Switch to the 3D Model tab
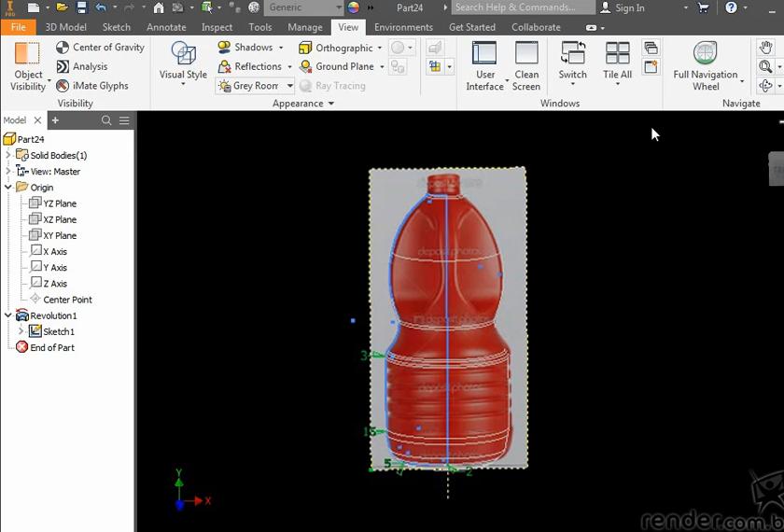Screen dimensions: 784x532 click(65, 27)
